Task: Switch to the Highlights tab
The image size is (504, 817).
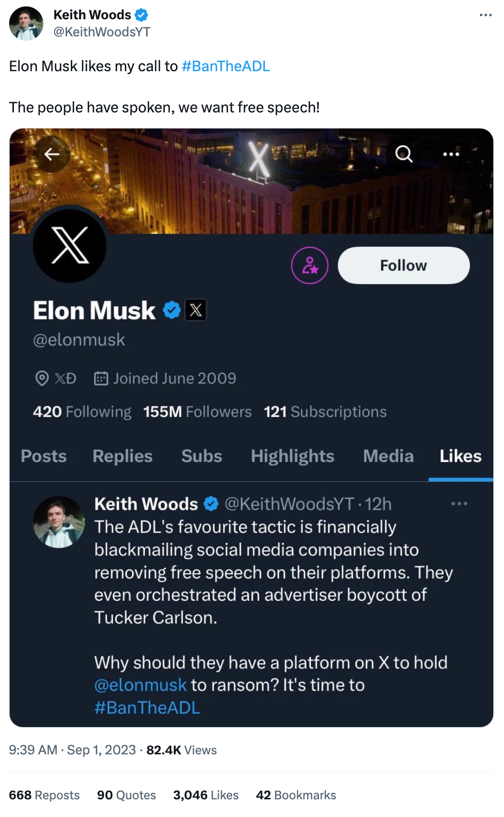Action: click(292, 456)
